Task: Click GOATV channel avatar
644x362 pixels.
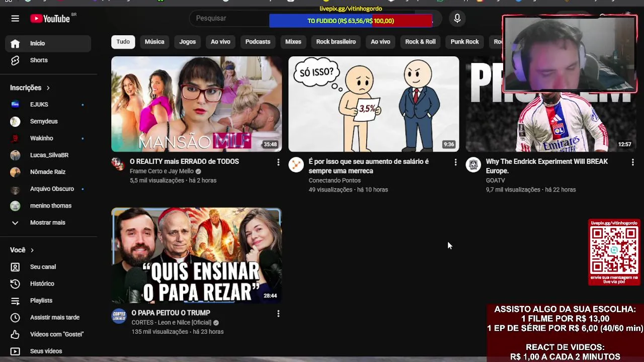Action: tap(473, 164)
